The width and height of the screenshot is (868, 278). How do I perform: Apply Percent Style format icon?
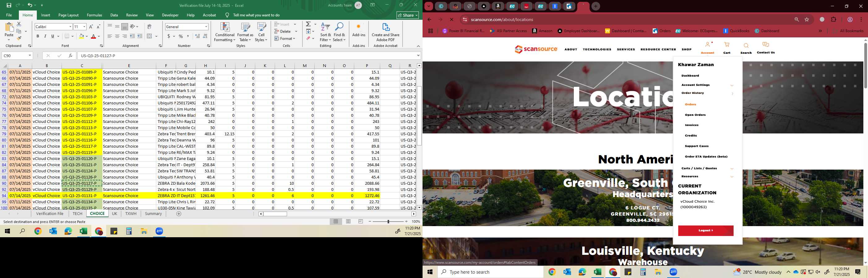pos(181,36)
